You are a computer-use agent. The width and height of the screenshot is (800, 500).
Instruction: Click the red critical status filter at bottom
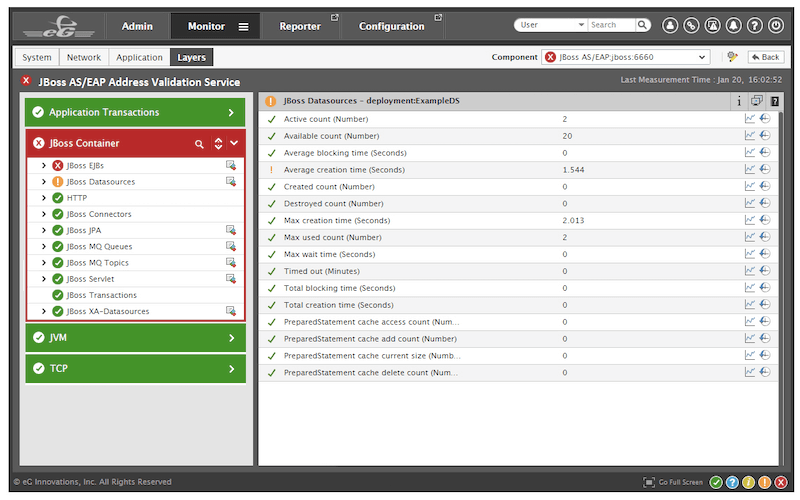(780, 482)
